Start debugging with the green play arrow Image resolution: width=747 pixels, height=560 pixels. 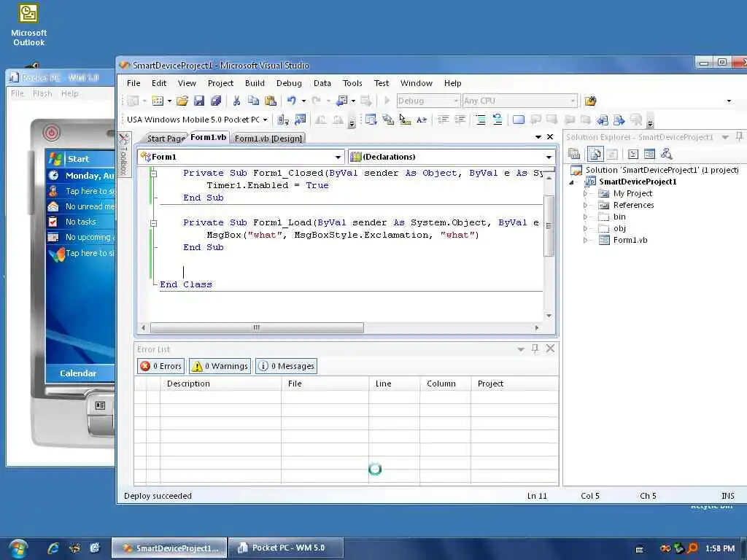387,101
